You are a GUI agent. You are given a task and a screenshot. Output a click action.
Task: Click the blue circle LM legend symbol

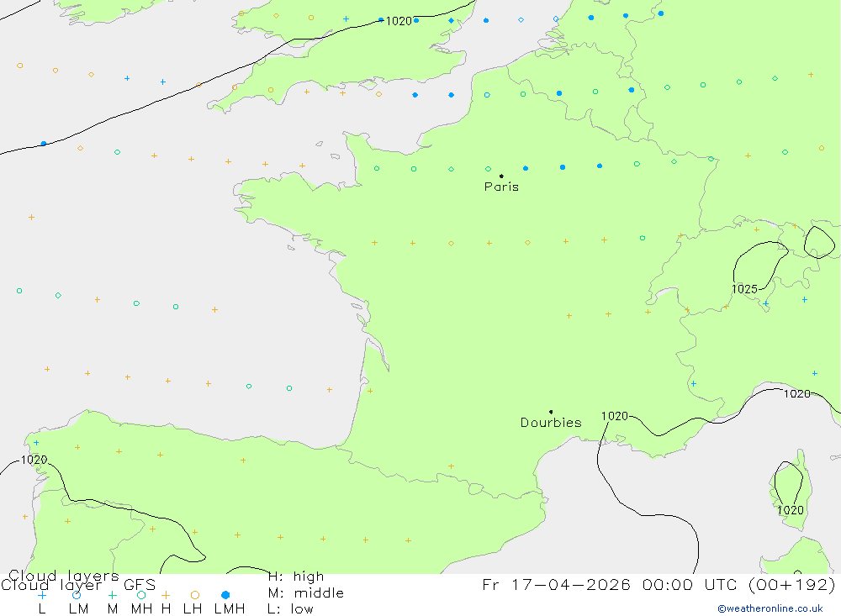(x=77, y=595)
